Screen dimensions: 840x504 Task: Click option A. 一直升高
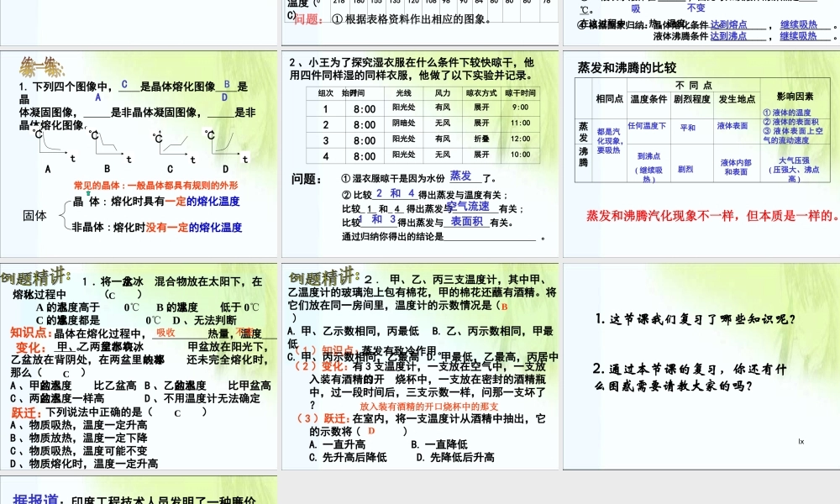click(x=338, y=444)
